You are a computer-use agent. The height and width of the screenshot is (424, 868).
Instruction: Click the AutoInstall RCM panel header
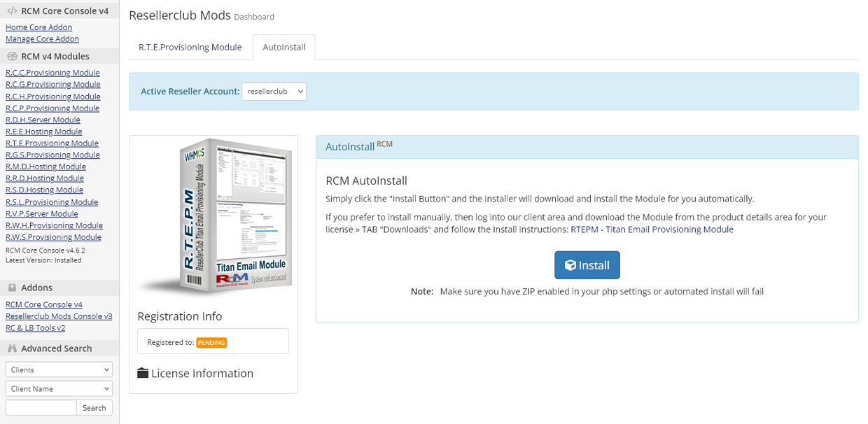[587, 146]
